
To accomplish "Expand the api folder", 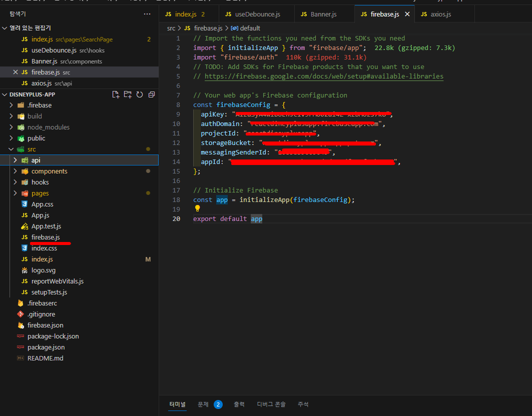I will coord(16,160).
